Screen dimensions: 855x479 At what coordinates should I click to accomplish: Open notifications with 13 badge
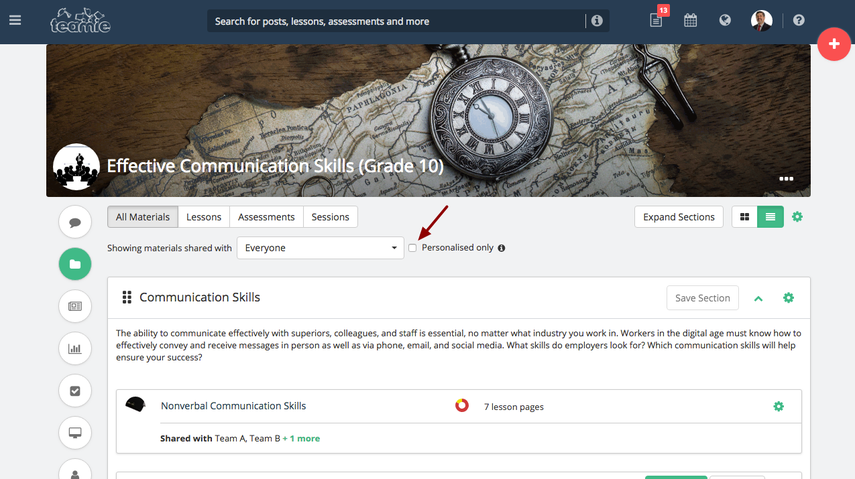pyautogui.click(x=657, y=20)
